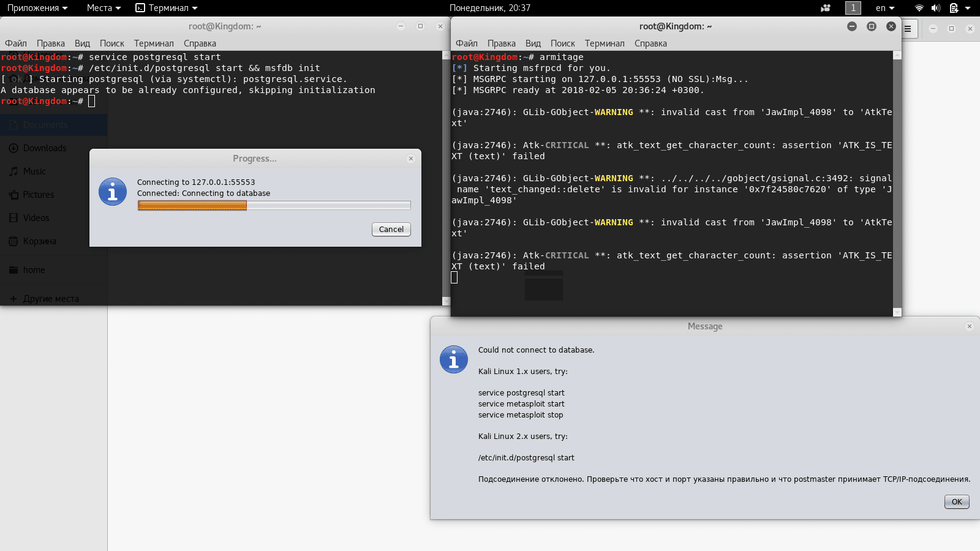Cancel the database connection progress
The image size is (980, 551).
coord(391,230)
